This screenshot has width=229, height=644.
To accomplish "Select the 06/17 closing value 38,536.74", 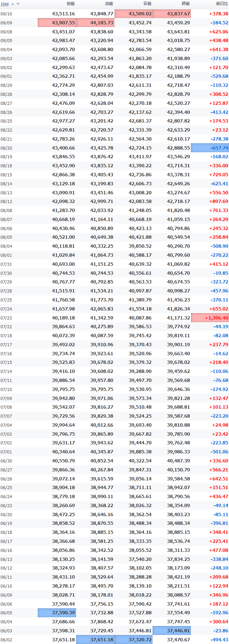I will pyautogui.click(x=179, y=542).
